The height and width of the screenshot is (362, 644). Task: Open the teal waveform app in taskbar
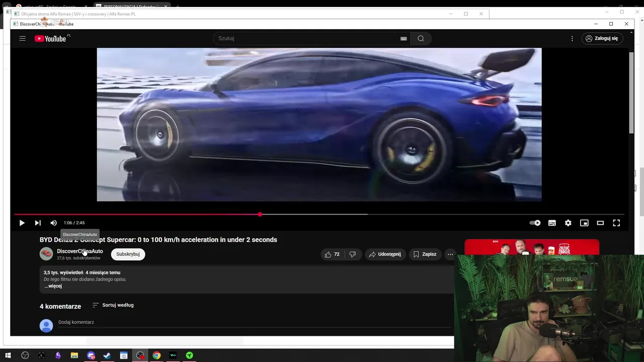tap(173, 355)
